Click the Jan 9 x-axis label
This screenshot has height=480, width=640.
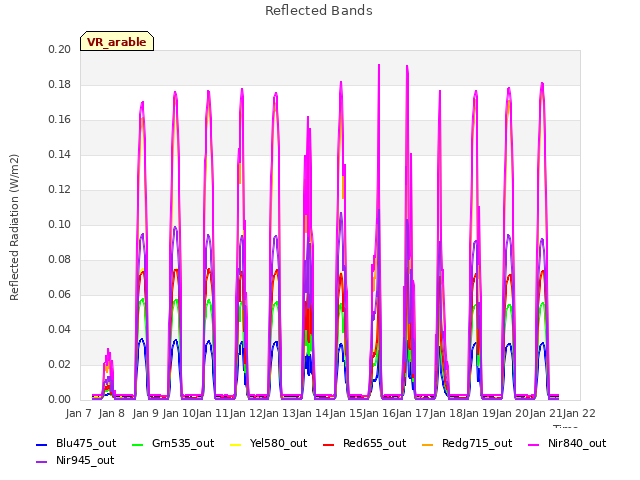145,413
